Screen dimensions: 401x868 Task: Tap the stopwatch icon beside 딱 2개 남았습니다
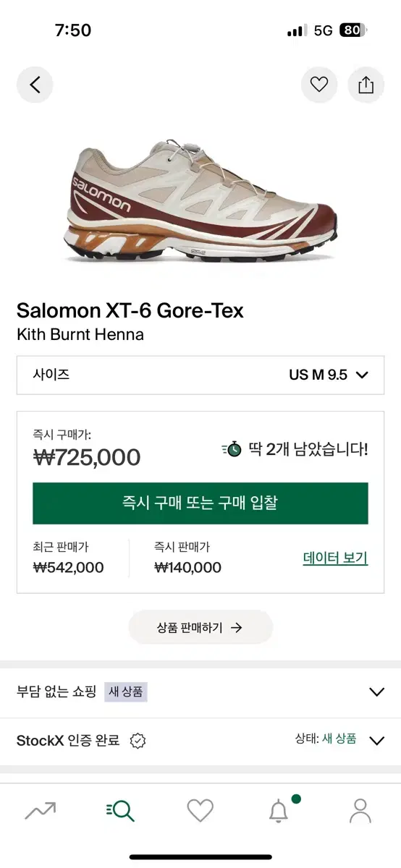pyautogui.click(x=232, y=449)
